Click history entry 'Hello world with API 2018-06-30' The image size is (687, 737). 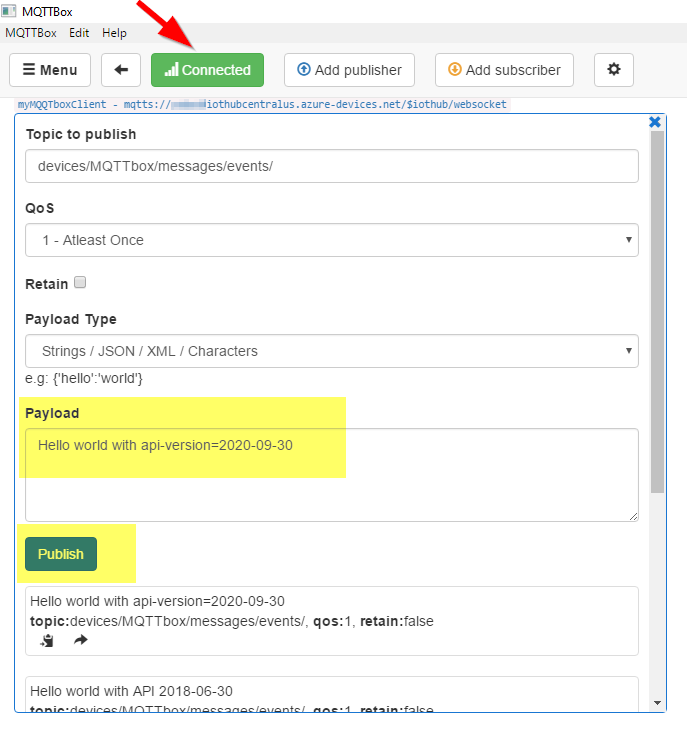click(132, 691)
